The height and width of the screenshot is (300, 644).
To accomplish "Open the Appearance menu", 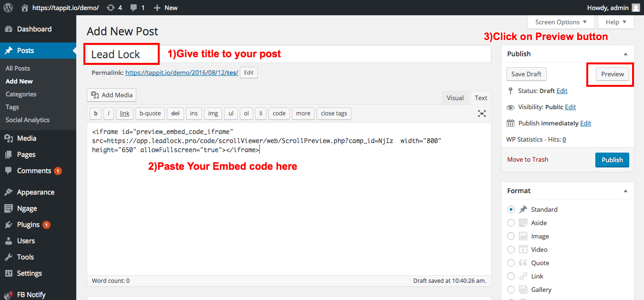I will (x=35, y=192).
